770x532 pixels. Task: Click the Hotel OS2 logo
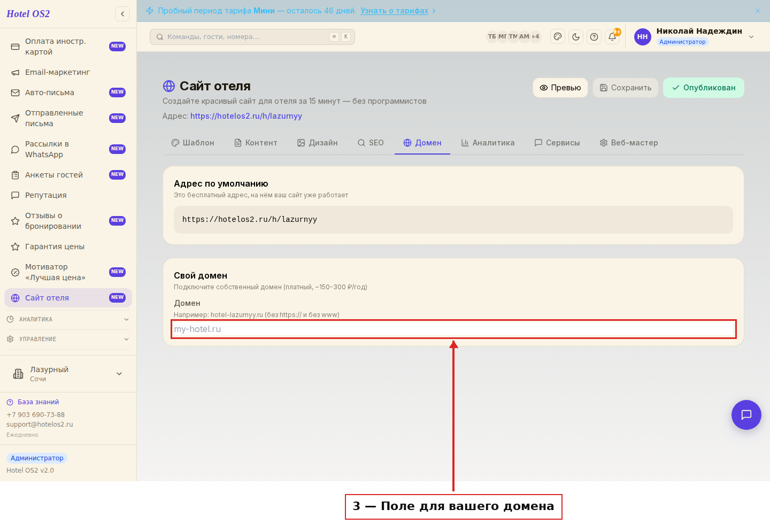28,14
